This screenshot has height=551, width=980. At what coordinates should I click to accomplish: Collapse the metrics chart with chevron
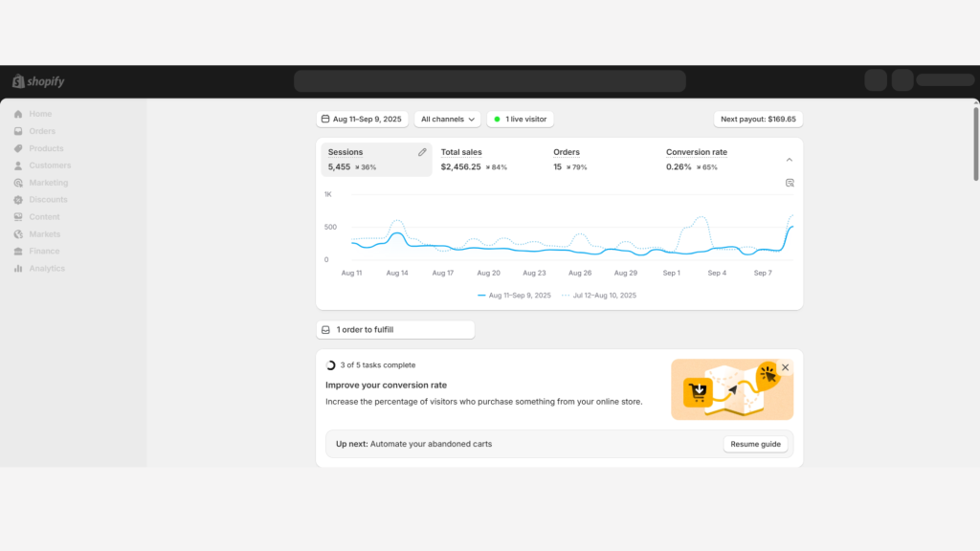coord(790,160)
